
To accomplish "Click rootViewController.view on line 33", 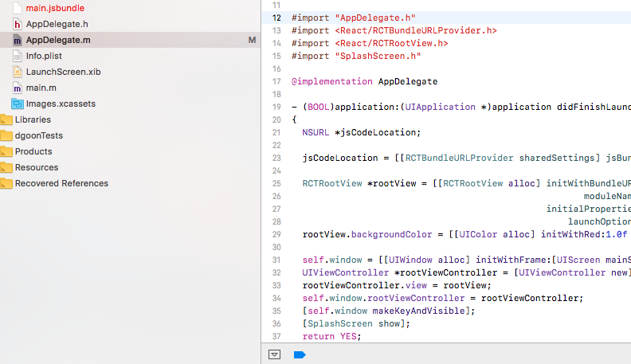I will coord(365,286).
